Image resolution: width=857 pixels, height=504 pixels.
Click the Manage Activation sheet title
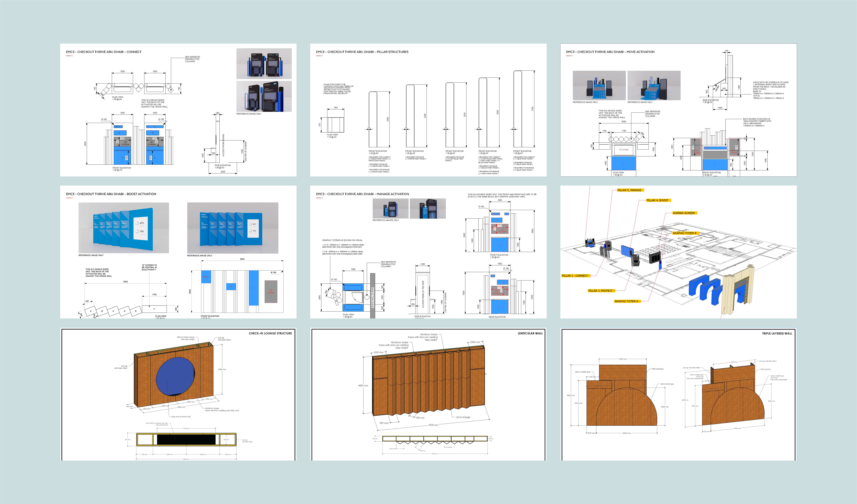[363, 194]
